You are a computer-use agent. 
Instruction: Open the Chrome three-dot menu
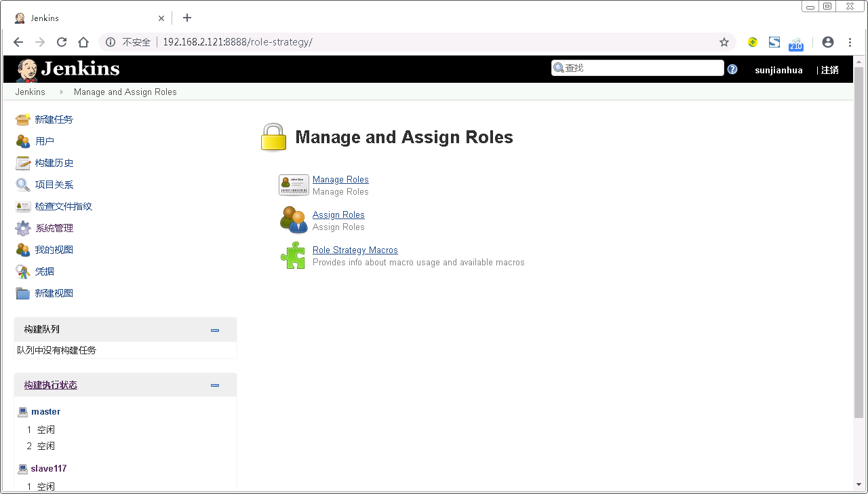point(850,42)
